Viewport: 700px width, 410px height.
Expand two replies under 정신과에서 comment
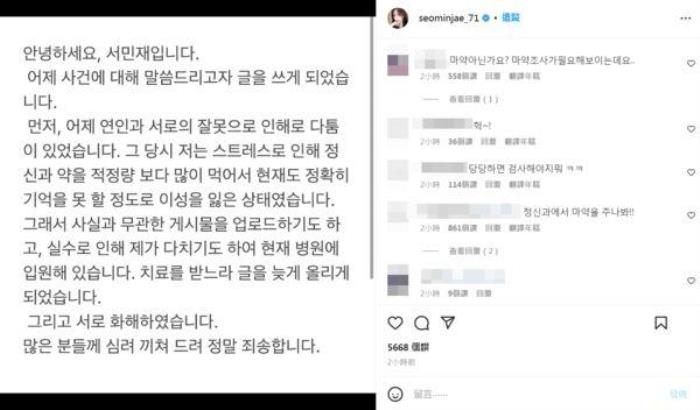point(473,251)
